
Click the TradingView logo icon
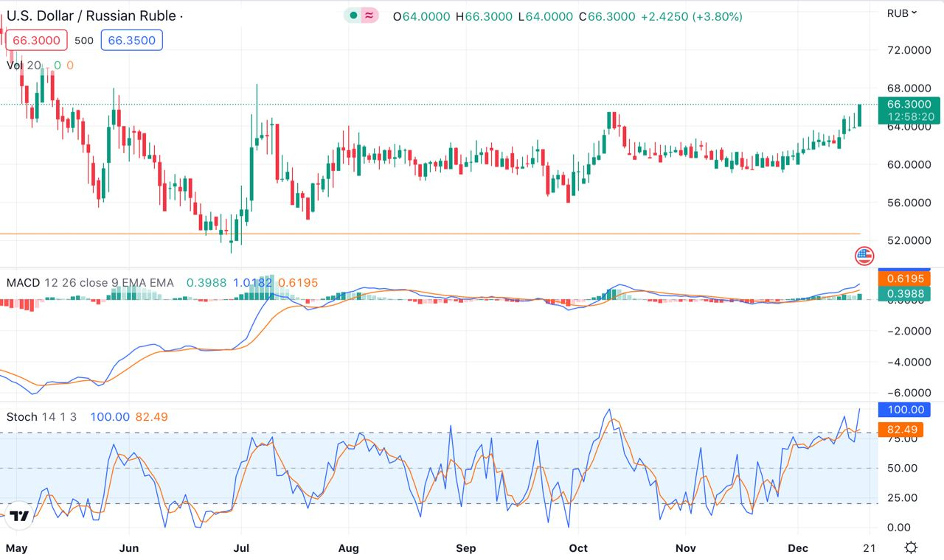20,516
